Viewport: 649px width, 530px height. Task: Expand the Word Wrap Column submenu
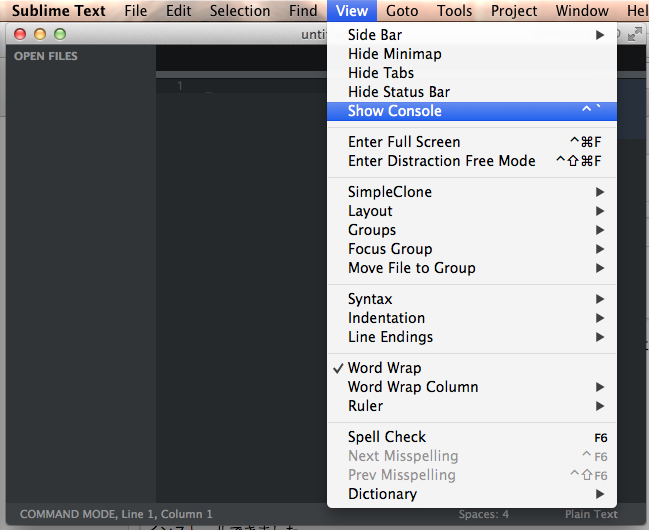pyautogui.click(x=472, y=387)
